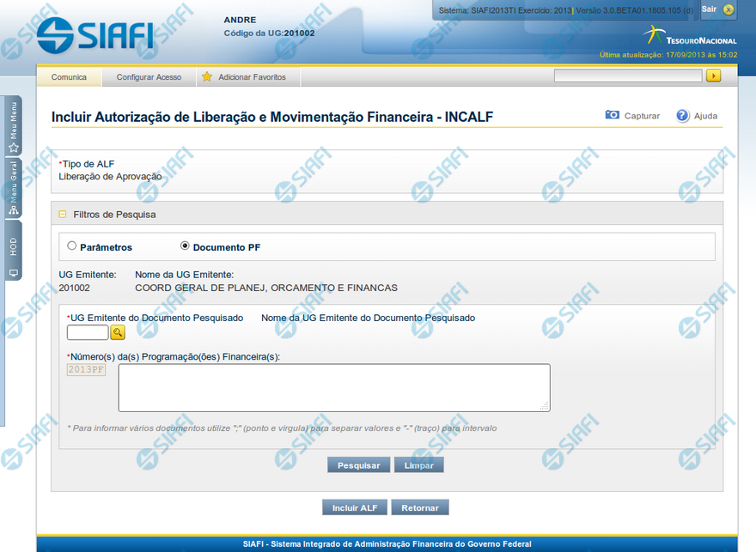Select the Documento PF radio button
756x552 pixels.
(x=185, y=246)
